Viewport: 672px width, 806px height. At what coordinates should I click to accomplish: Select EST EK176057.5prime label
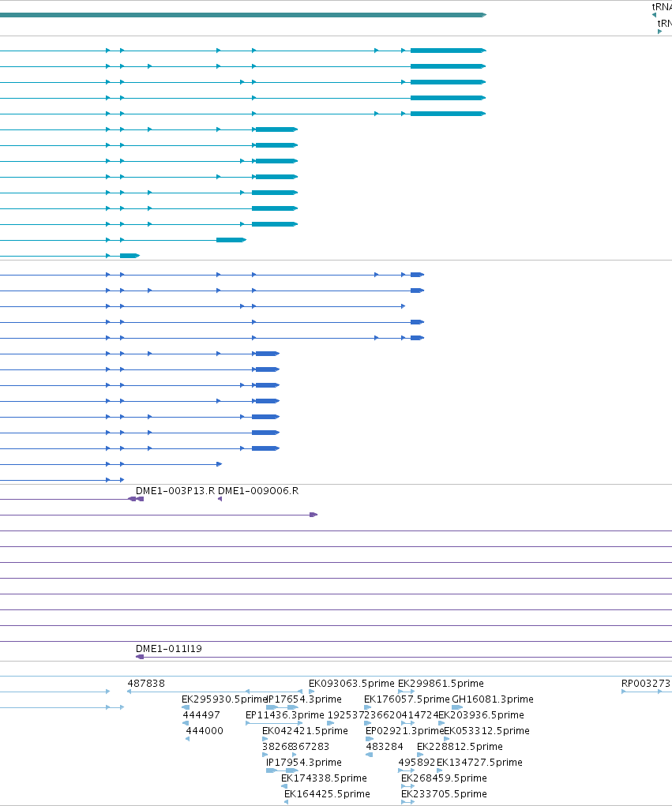click(x=407, y=699)
